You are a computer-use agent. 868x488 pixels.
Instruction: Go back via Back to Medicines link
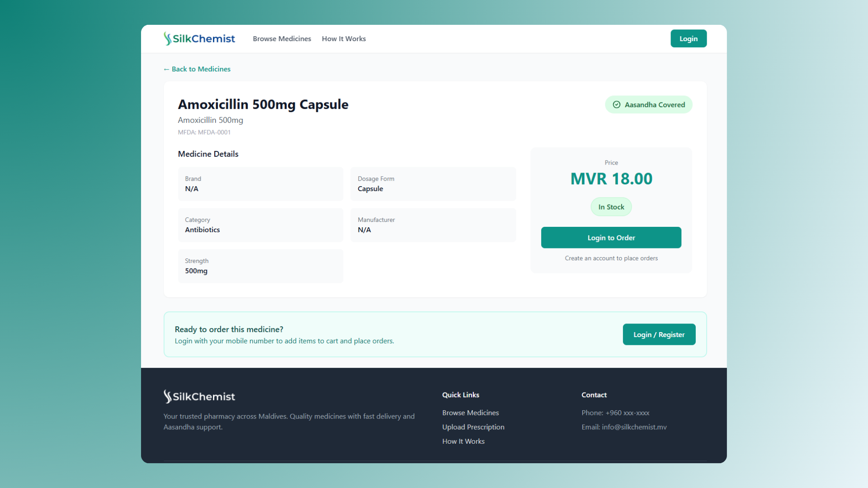[197, 69]
